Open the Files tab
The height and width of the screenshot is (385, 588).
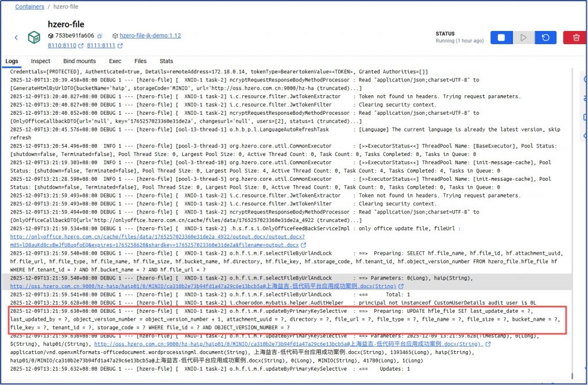pos(140,61)
